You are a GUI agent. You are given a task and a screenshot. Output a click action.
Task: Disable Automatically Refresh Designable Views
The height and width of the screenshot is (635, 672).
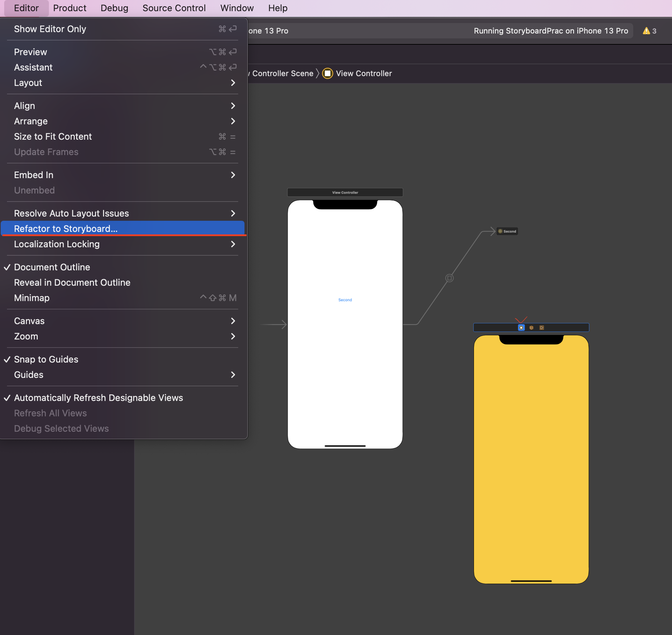[x=98, y=398]
